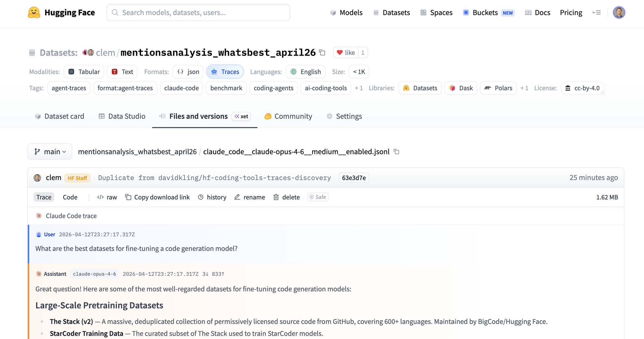Image resolution: width=644 pixels, height=339 pixels.
Task: Click the User message avatar icon
Action: (39, 234)
